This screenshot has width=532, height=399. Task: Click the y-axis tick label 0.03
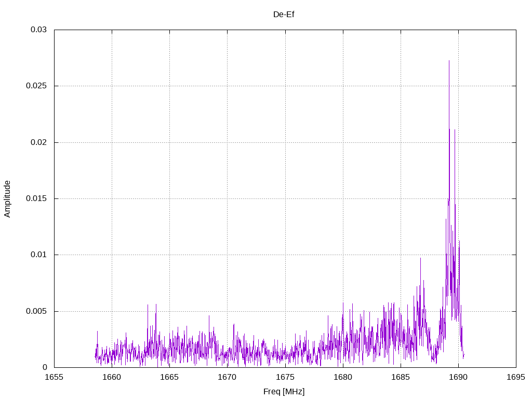tap(38, 30)
